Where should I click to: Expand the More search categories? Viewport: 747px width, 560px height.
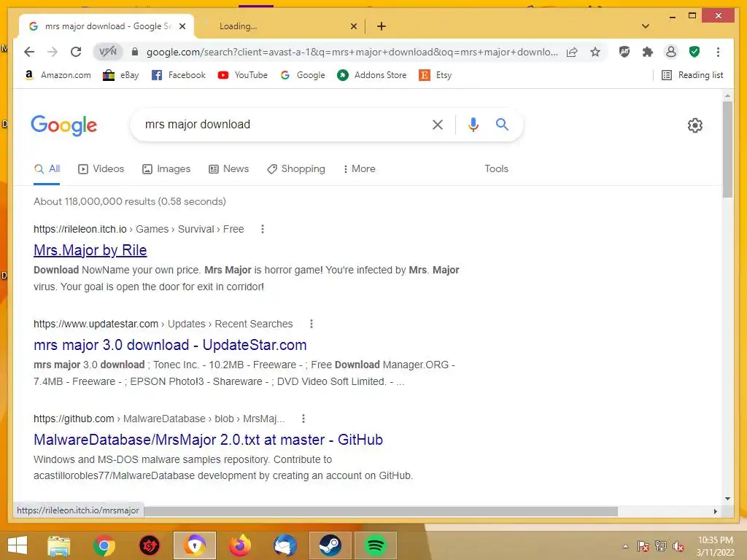point(359,168)
